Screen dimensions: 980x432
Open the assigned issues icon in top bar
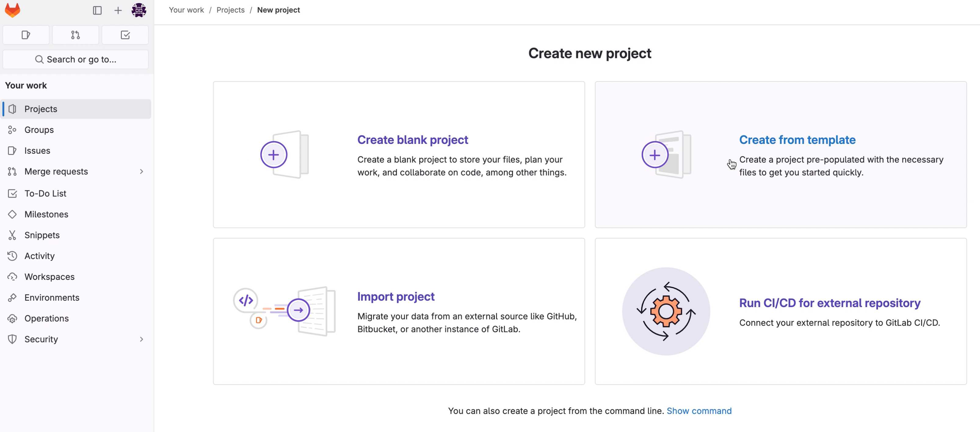(x=25, y=35)
